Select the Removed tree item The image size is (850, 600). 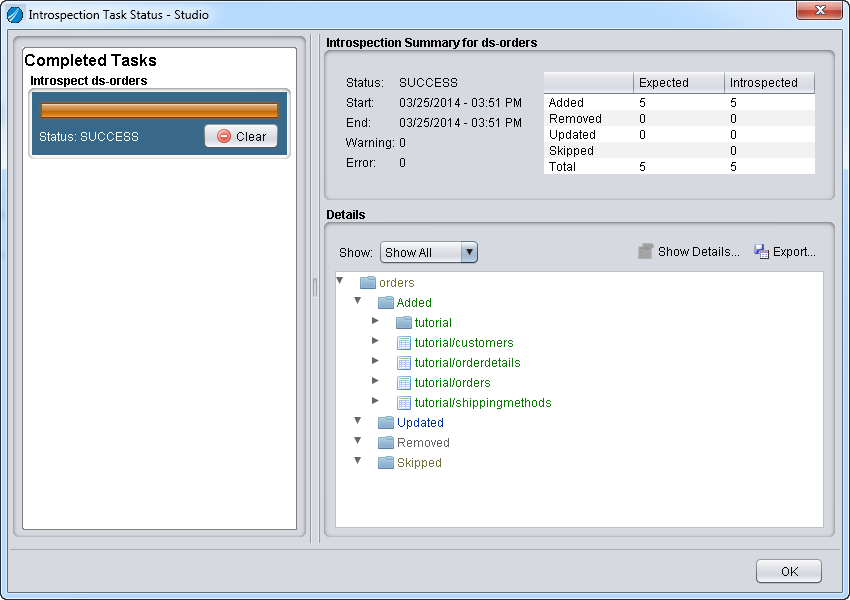coord(423,443)
